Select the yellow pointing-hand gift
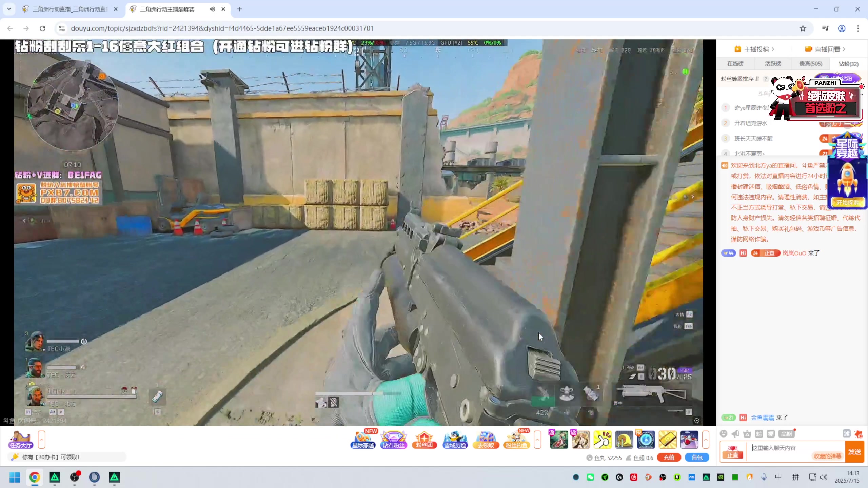 pyautogui.click(x=602, y=440)
